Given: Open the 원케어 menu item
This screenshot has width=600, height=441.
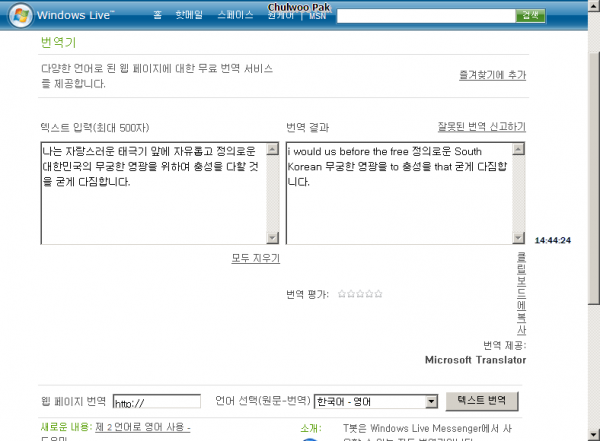Looking at the screenshot, I should click(281, 16).
